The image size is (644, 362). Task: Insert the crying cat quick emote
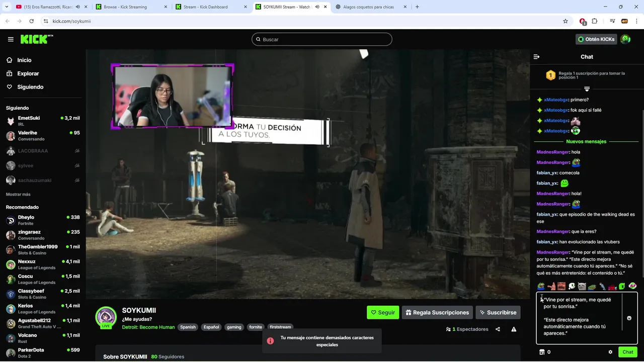point(582,286)
